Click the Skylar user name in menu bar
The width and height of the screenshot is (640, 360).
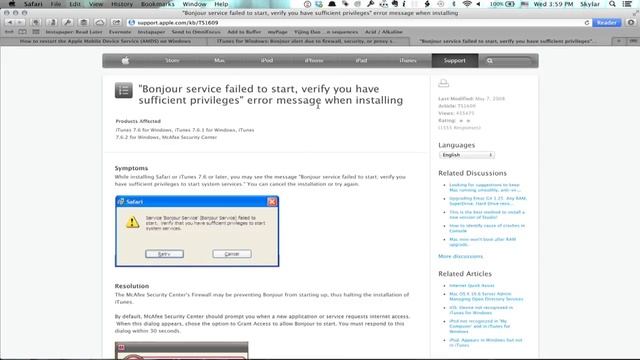[590, 4]
